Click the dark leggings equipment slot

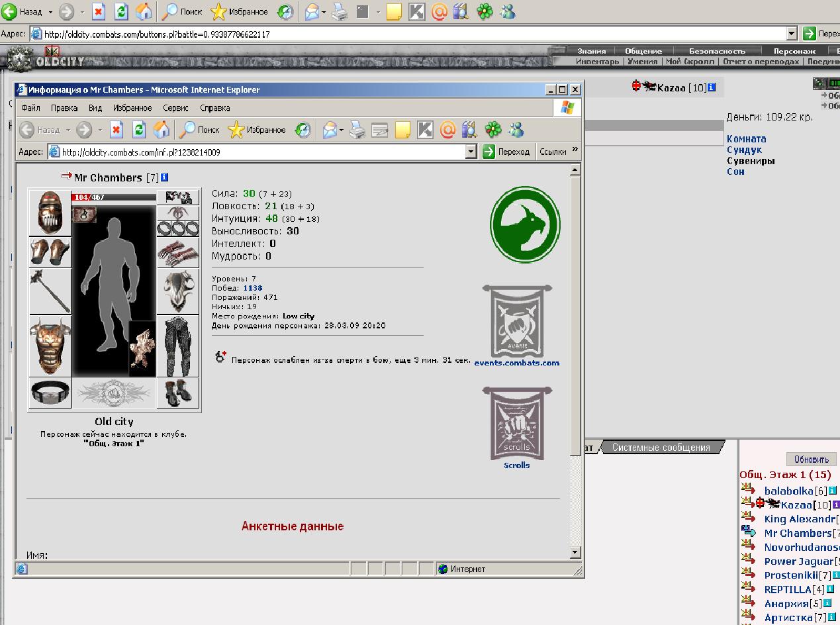[x=178, y=346]
